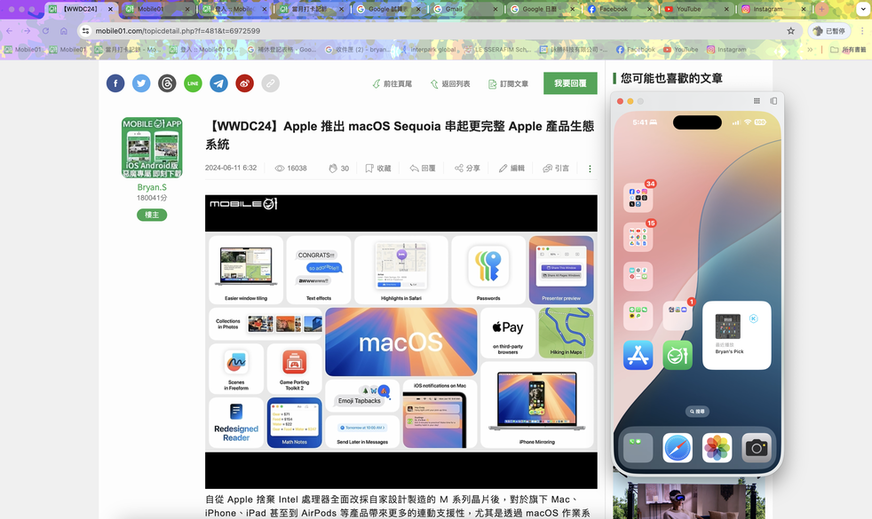Share article via Telegram paper-plane icon
The width and height of the screenshot is (872, 519).
click(219, 83)
